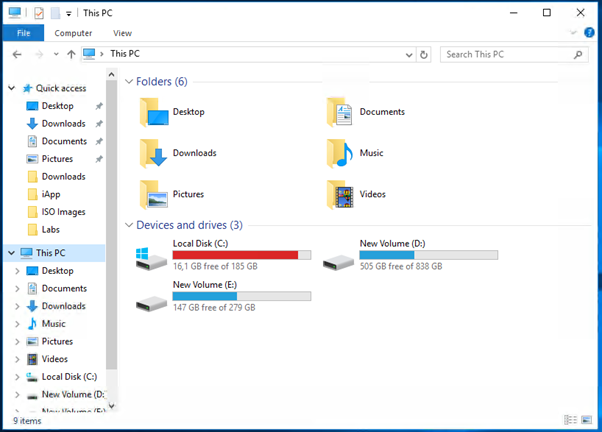The image size is (602, 432).
Task: Open the address bar history dropdown
Action: coord(409,55)
